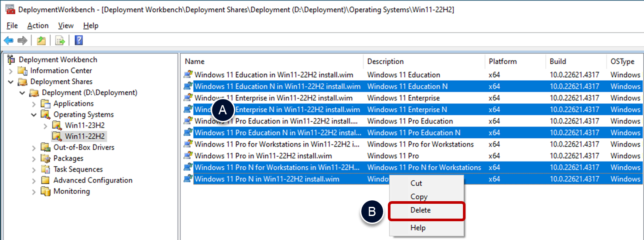Expand the Information Center node

(11, 71)
